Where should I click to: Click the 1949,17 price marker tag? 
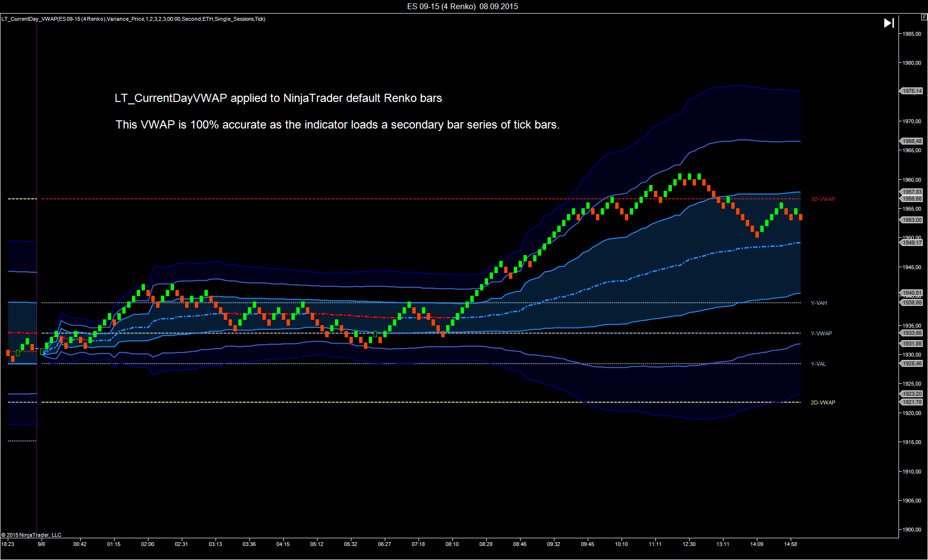(x=912, y=243)
